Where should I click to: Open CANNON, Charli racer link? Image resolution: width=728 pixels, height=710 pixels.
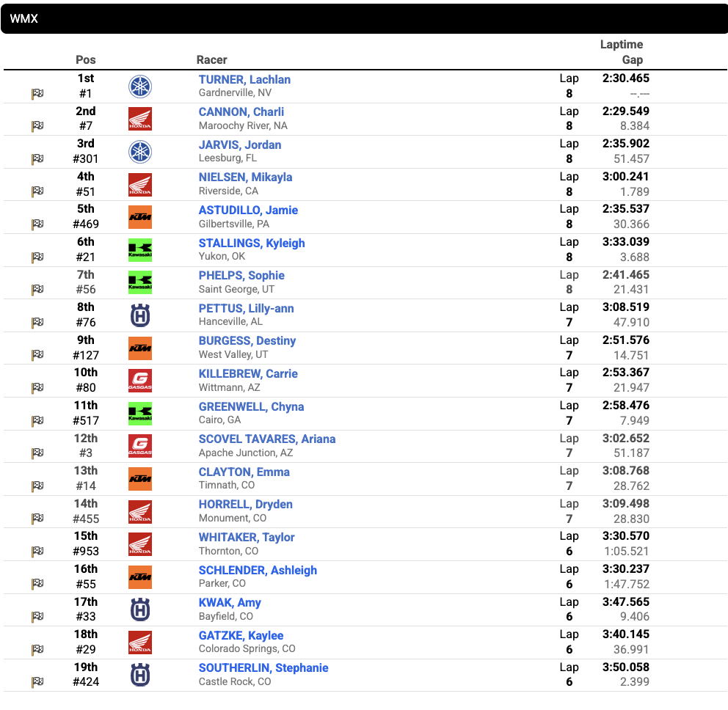(241, 112)
